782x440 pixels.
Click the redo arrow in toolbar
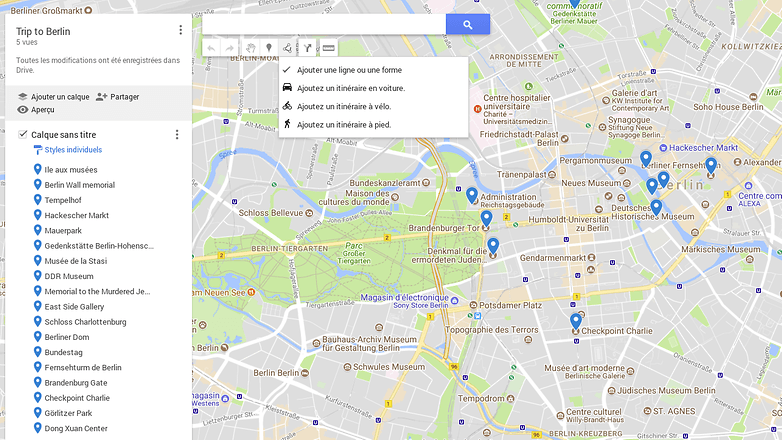[x=229, y=48]
